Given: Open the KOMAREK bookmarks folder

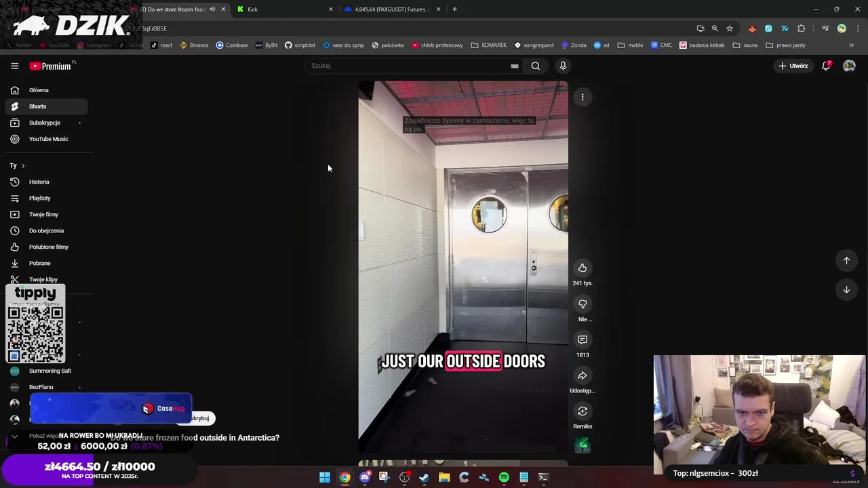Looking at the screenshot, I should [488, 45].
